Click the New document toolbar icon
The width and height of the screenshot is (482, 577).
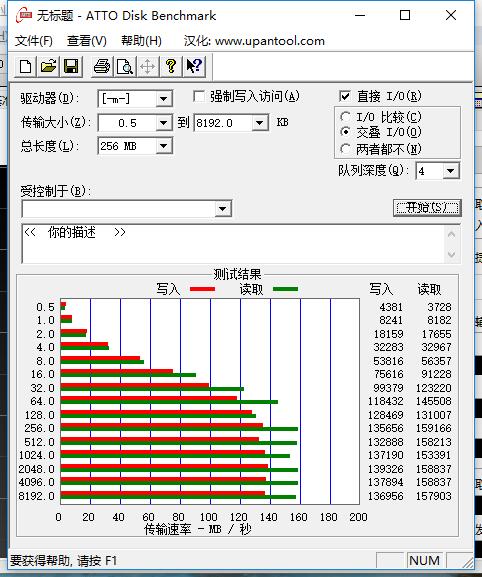[x=25, y=67]
